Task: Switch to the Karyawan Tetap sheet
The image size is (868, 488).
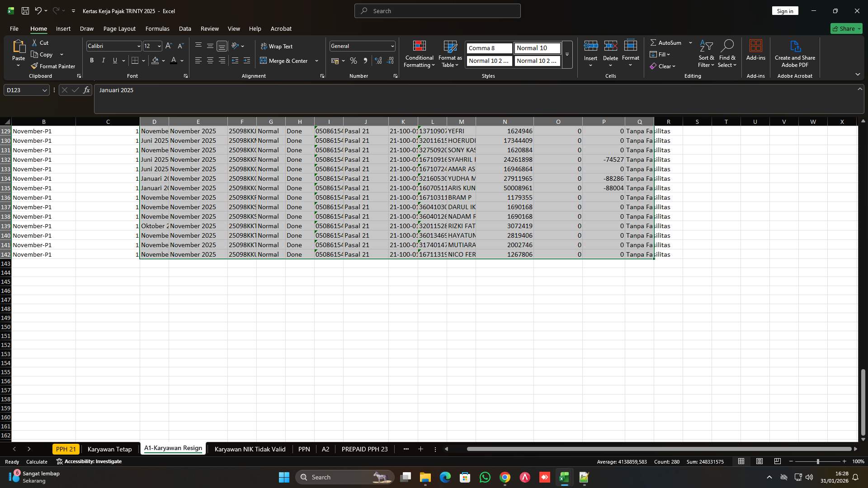Action: pyautogui.click(x=109, y=449)
